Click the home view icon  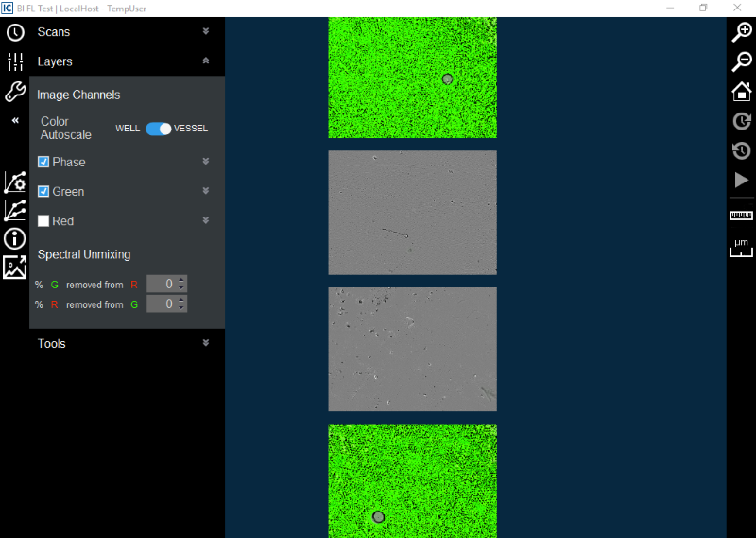pos(742,91)
